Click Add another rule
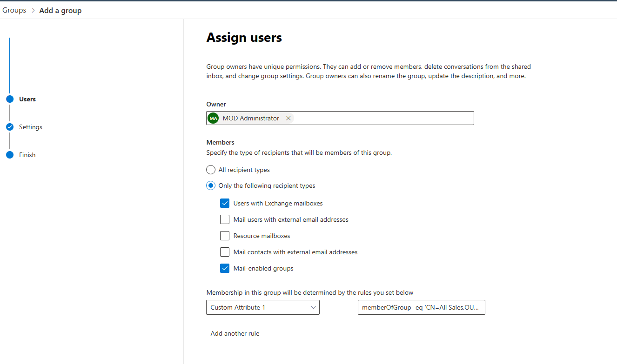 point(235,333)
